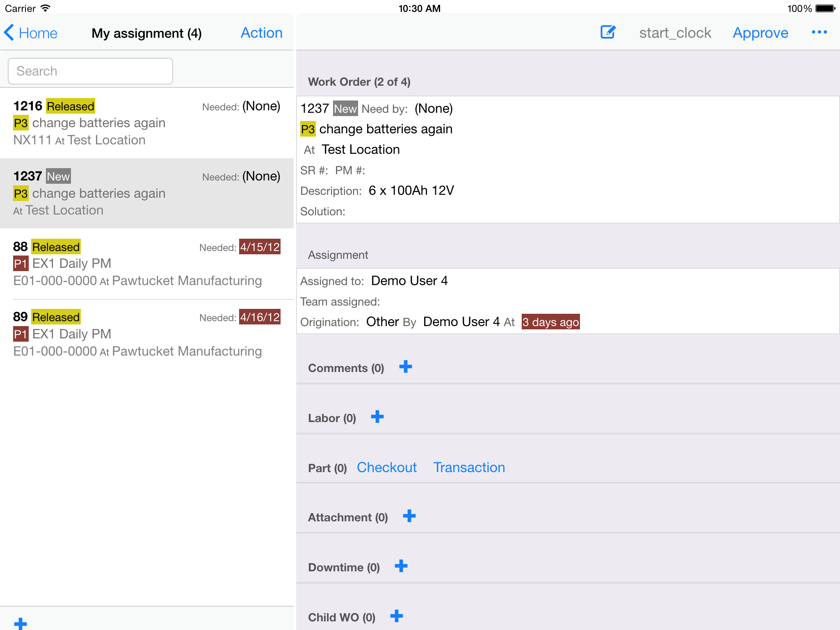
Task: Attach a file via the Attachment plus icon
Action: pyautogui.click(x=410, y=516)
